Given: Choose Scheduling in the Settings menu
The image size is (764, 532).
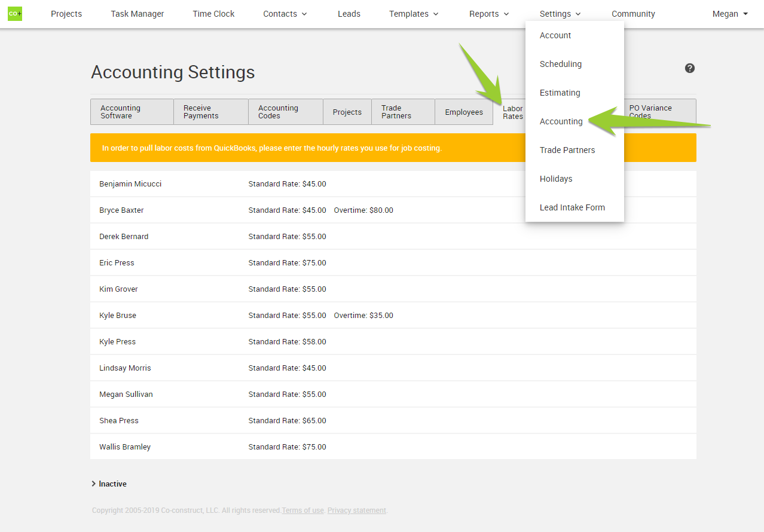Looking at the screenshot, I should point(560,64).
